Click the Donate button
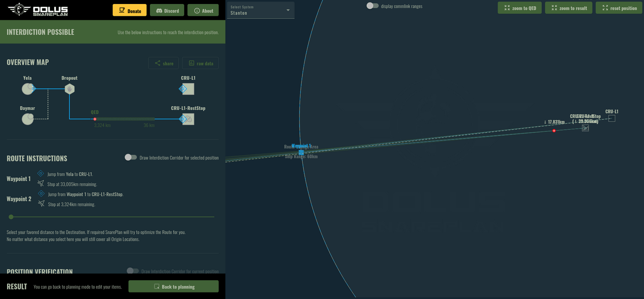 coord(129,10)
